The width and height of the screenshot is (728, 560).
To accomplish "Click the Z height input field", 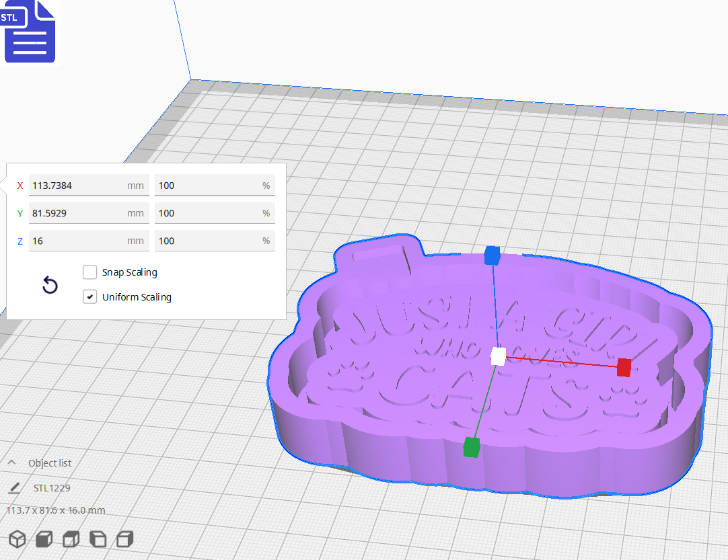I will tap(88, 241).
